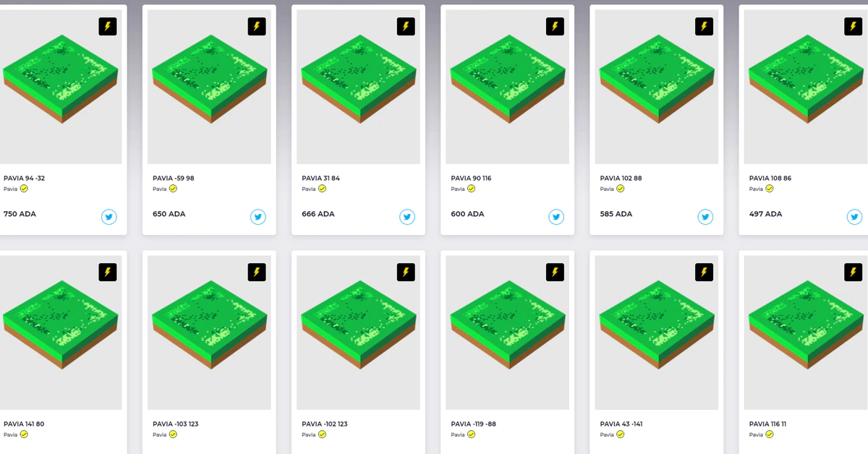The width and height of the screenshot is (868, 454).
Task: Click verified checkmark under PAVIA 90 116
Action: coord(471,189)
